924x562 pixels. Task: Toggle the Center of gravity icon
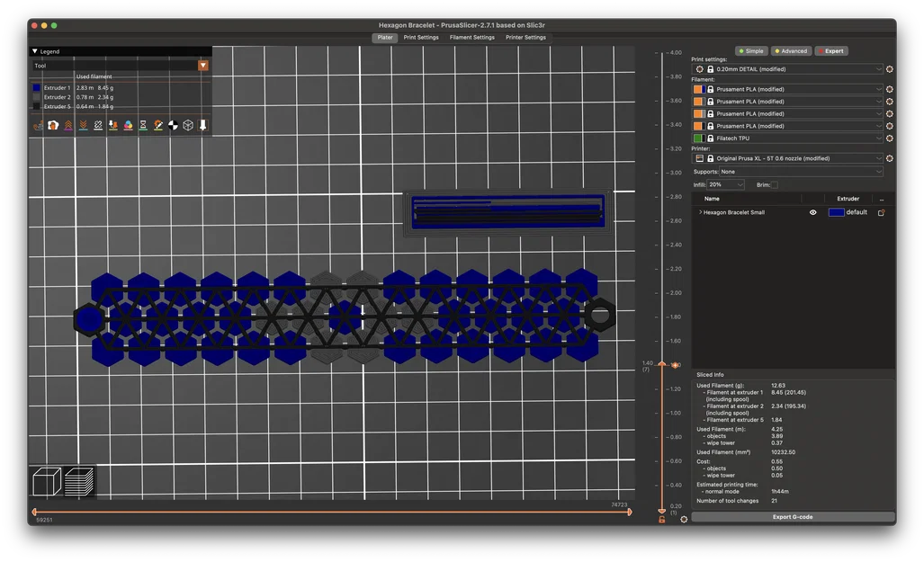click(174, 126)
